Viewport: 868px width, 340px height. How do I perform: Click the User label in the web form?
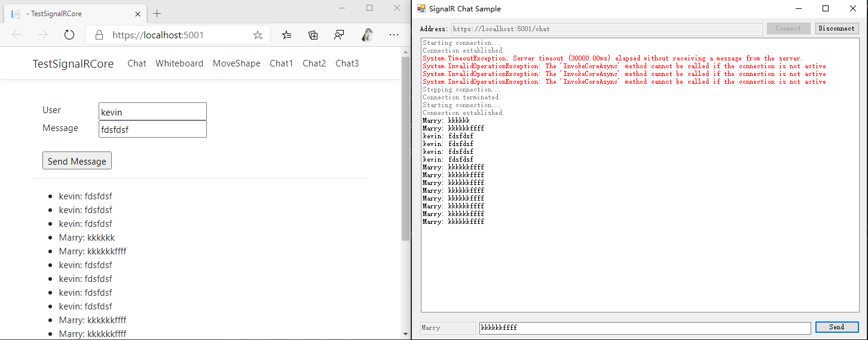(x=51, y=110)
